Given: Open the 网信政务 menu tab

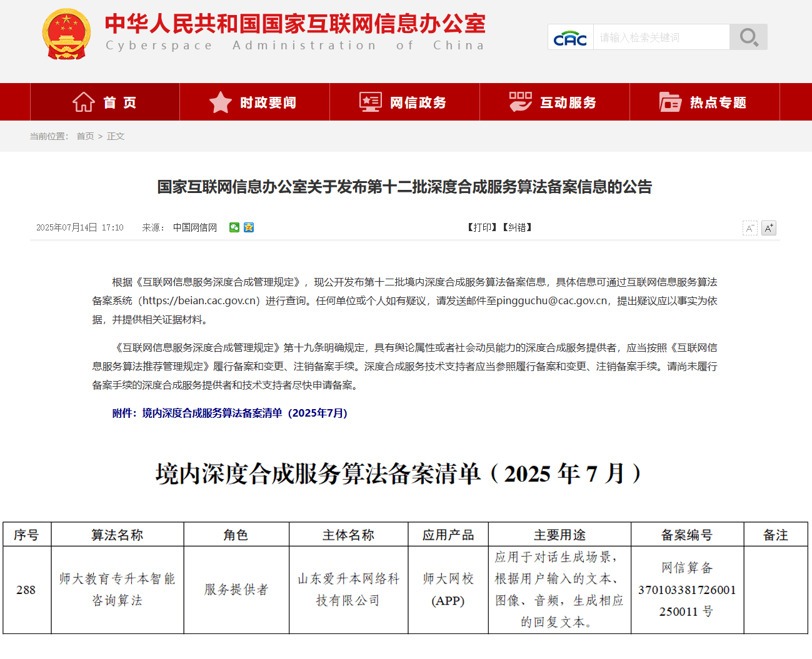Looking at the screenshot, I should (404, 102).
